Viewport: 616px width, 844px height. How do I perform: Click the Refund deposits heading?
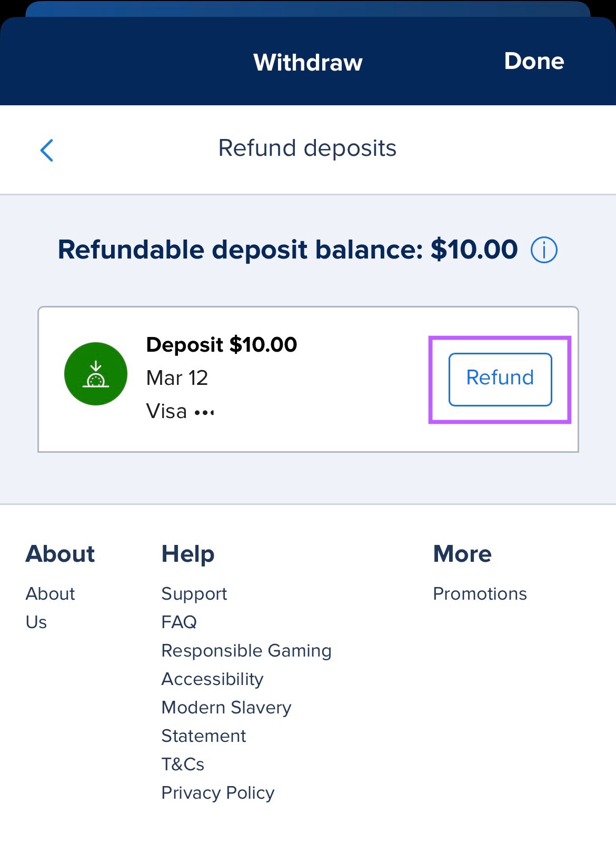pos(307,148)
